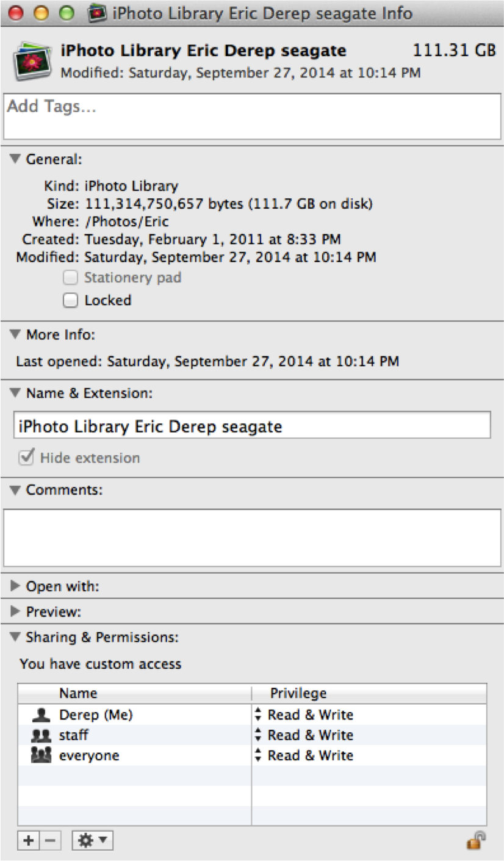Select the Derep (Me) user icon

pos(40,715)
